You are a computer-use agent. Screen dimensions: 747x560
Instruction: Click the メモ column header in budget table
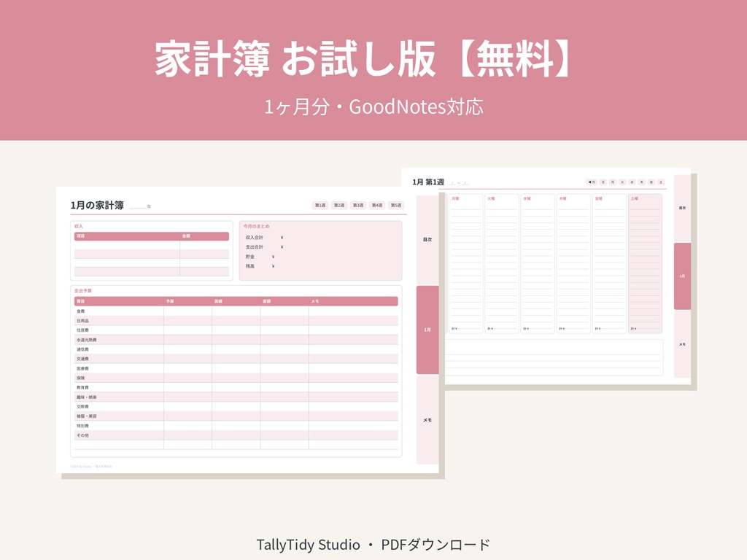[315, 301]
